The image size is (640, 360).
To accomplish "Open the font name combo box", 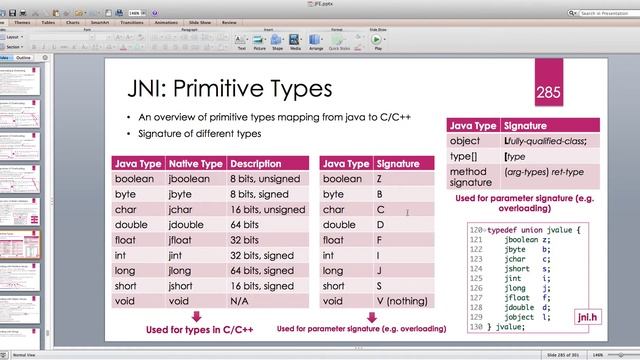I will tap(62, 37).
